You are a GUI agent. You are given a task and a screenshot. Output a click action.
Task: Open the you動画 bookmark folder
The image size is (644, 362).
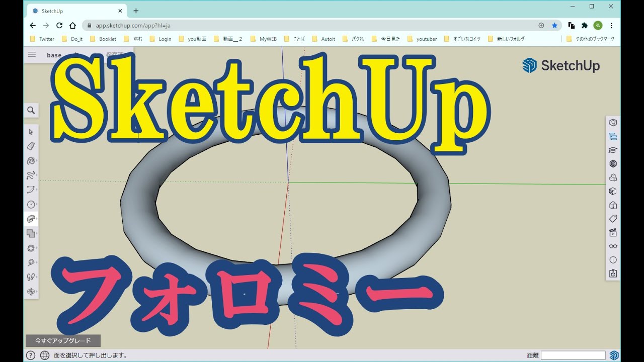coord(192,39)
